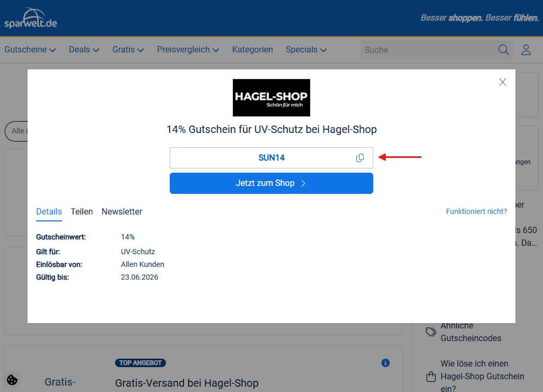The image size is (543, 392).
Task: Click the shopping bag icon in sidebar
Action: click(x=431, y=376)
